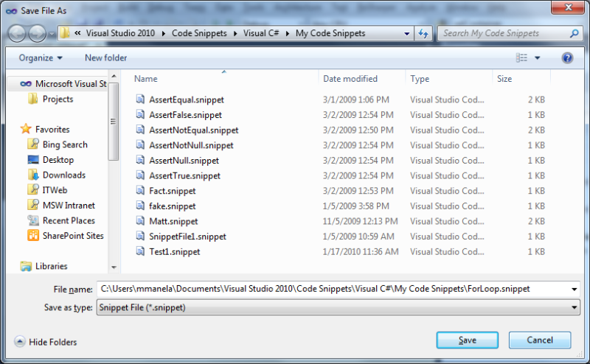Sort by Date modified column header
590x364 pixels.
click(350, 79)
